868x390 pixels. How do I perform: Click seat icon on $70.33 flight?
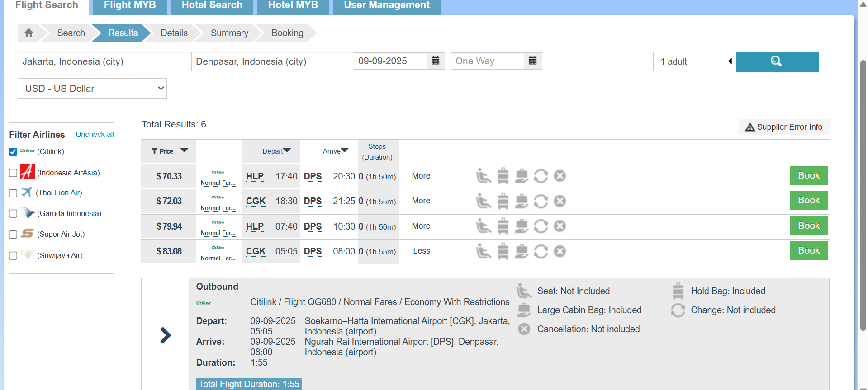pos(483,176)
